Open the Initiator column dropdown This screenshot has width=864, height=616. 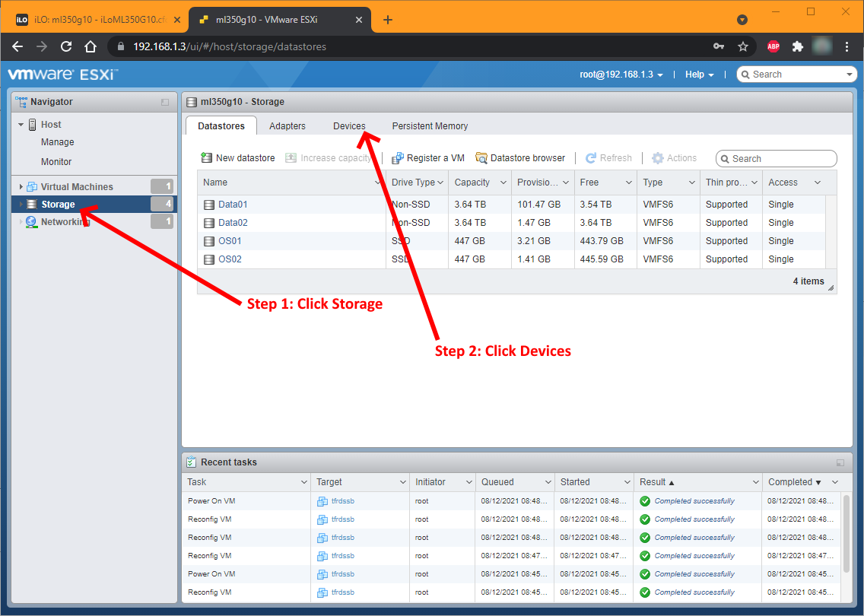[x=469, y=482]
